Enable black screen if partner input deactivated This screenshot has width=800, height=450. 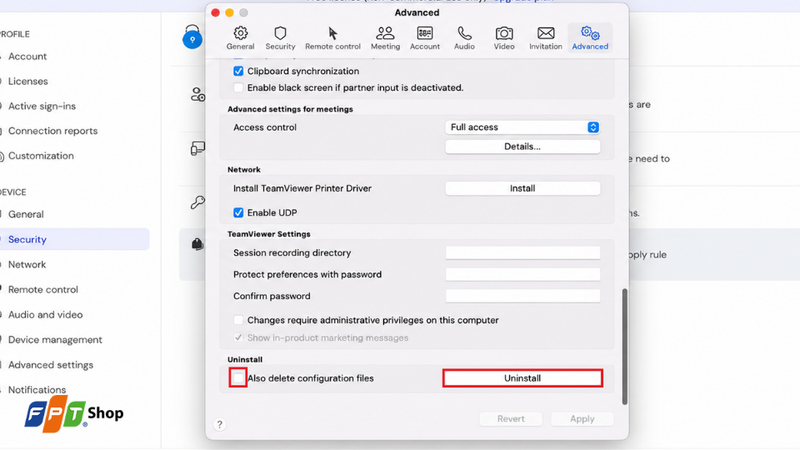tap(238, 88)
